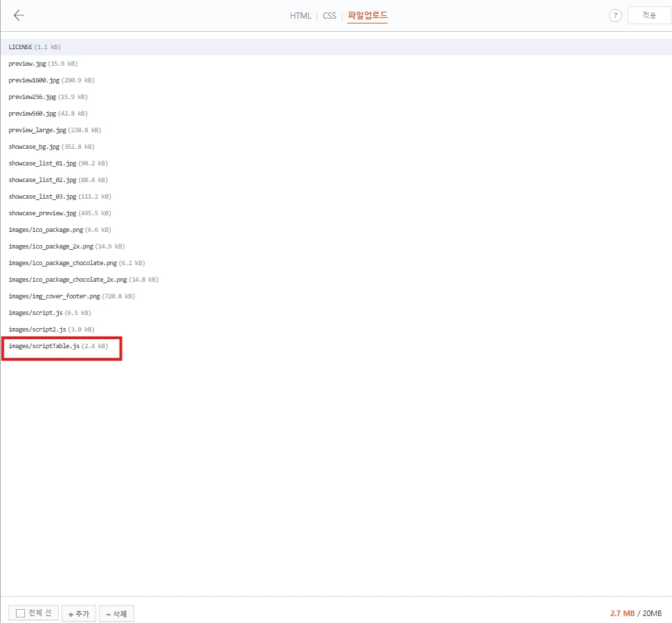Image resolution: width=672 pixels, height=623 pixels.
Task: Select images/scriptTable.js file
Action: coord(58,346)
